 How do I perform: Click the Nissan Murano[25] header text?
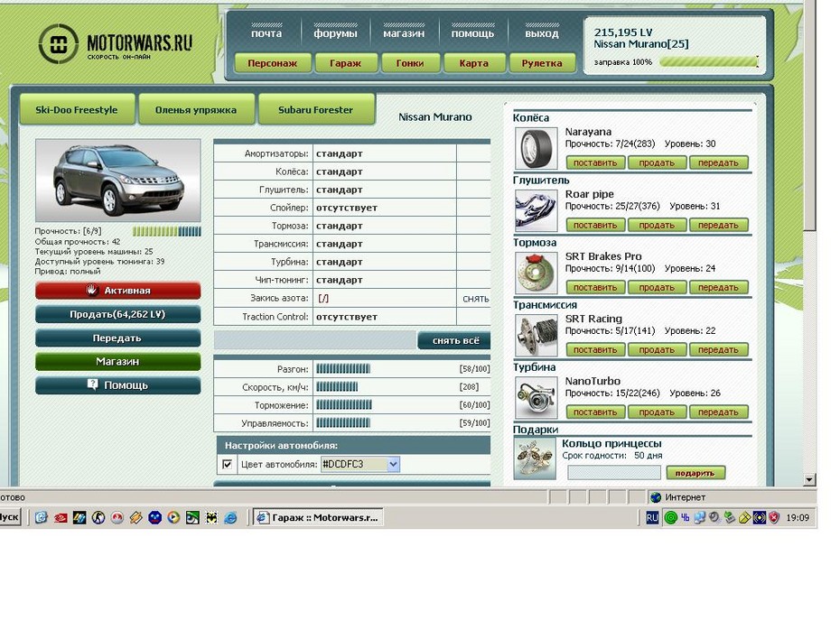641,44
